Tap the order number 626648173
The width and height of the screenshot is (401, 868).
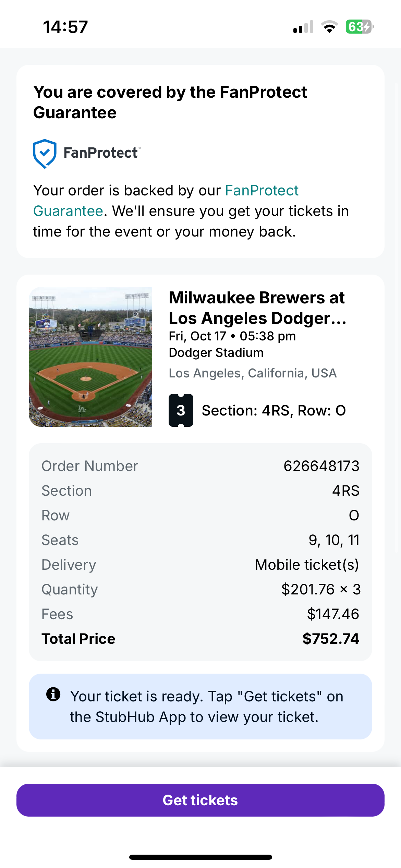[321, 466]
